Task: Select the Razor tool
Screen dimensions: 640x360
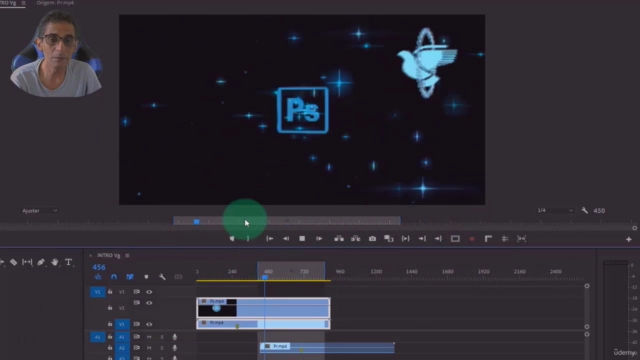Action: pos(13,262)
